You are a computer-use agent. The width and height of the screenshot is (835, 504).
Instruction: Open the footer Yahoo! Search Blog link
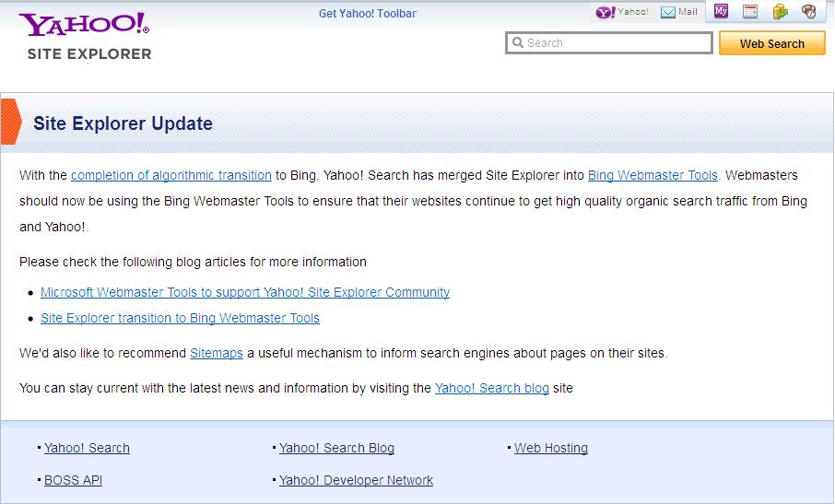(336, 448)
